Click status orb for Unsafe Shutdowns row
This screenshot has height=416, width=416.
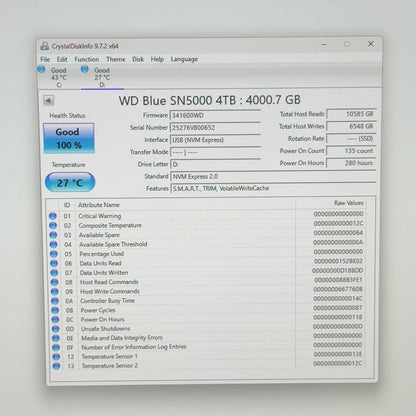(56, 329)
